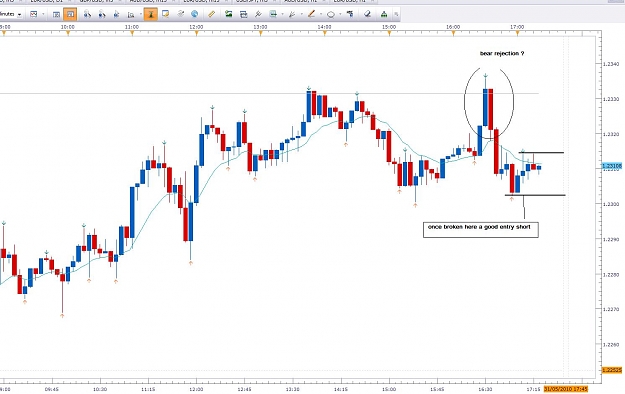Expand the arrow beside the ellipse tool
625x394 pixels.
click(x=340, y=15)
